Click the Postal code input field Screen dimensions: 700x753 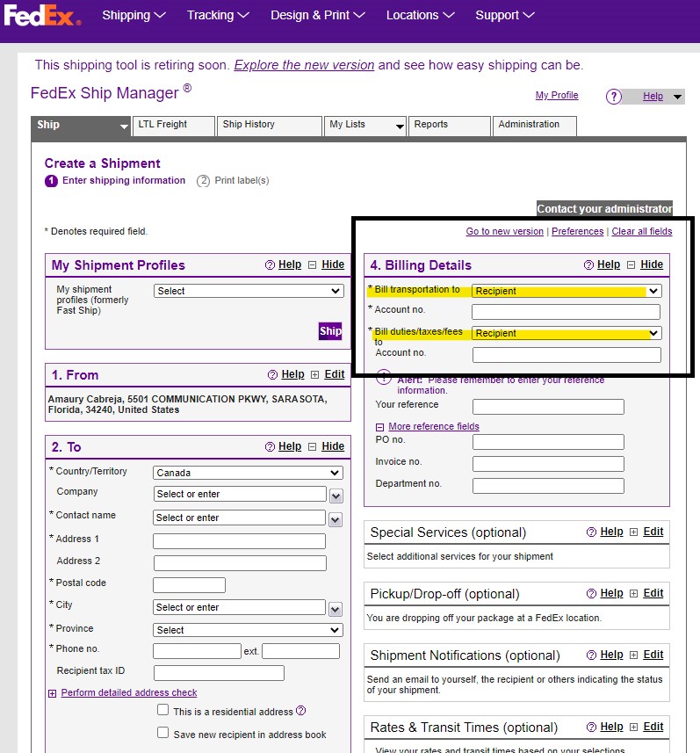189,585
